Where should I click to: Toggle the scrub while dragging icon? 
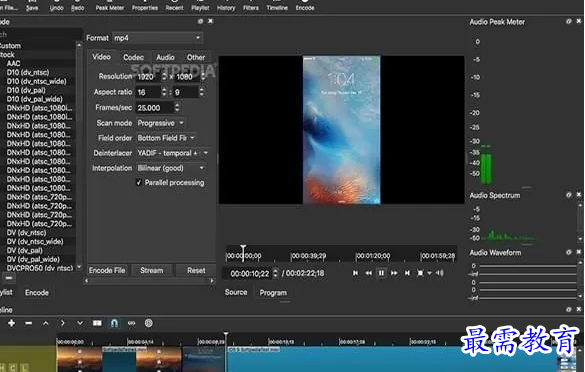131,323
